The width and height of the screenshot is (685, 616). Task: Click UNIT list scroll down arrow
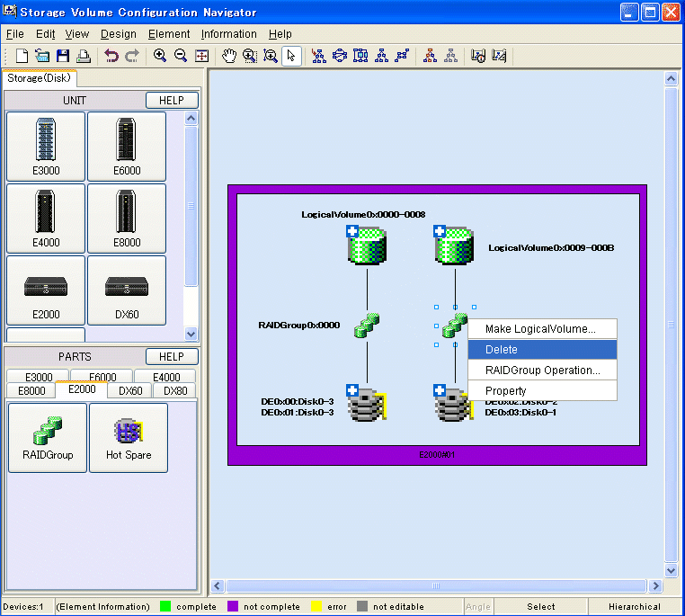pos(191,334)
